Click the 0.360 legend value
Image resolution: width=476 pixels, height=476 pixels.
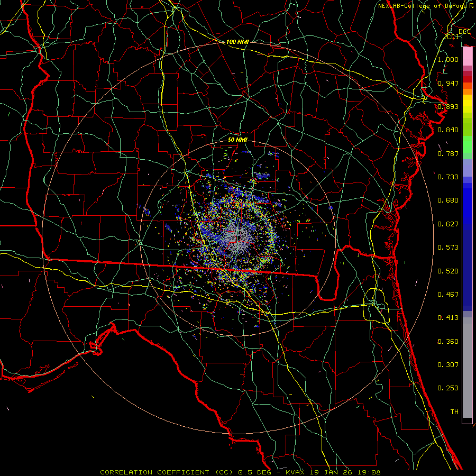448,342
